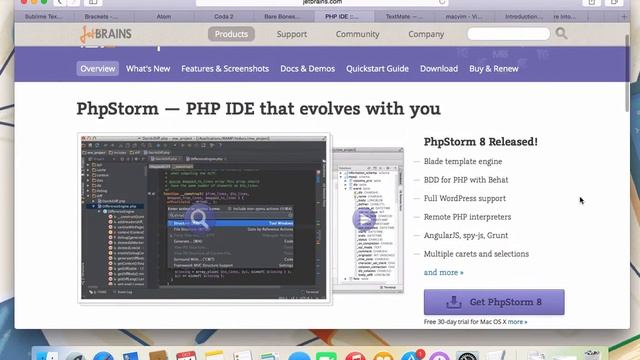Go to the Download page

tap(439, 69)
